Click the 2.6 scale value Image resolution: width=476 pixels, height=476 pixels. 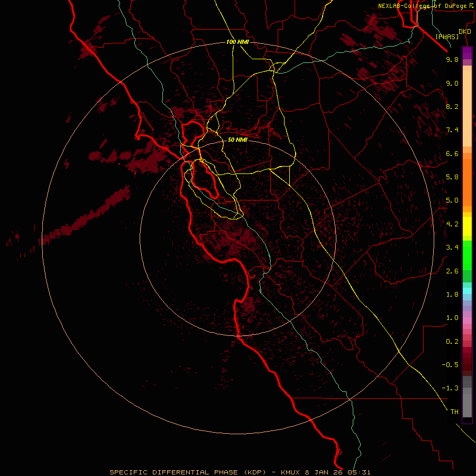pyautogui.click(x=452, y=271)
